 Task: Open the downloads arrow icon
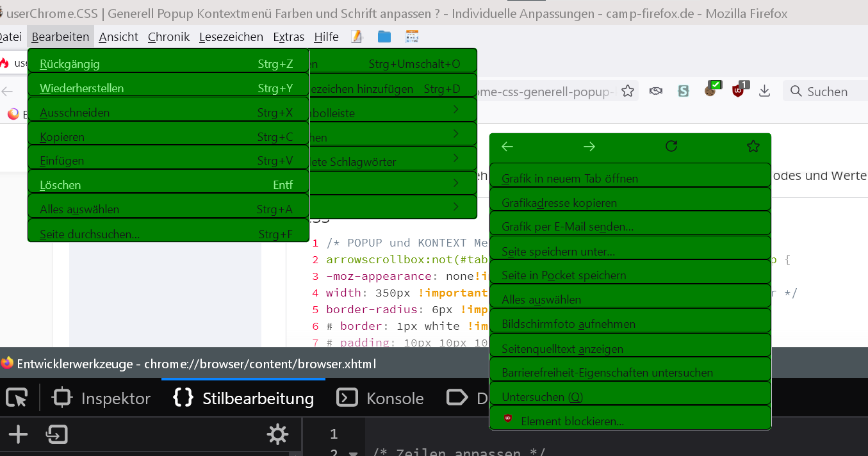pos(764,92)
